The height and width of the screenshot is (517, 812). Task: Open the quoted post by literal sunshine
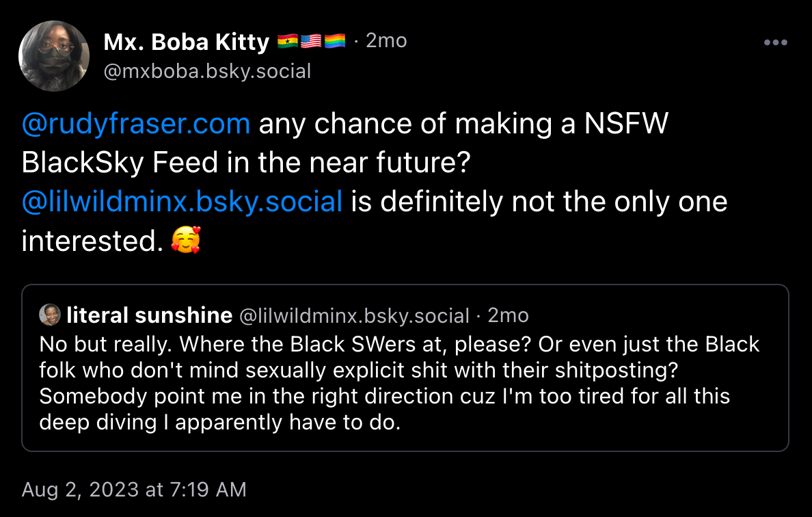pos(406,367)
